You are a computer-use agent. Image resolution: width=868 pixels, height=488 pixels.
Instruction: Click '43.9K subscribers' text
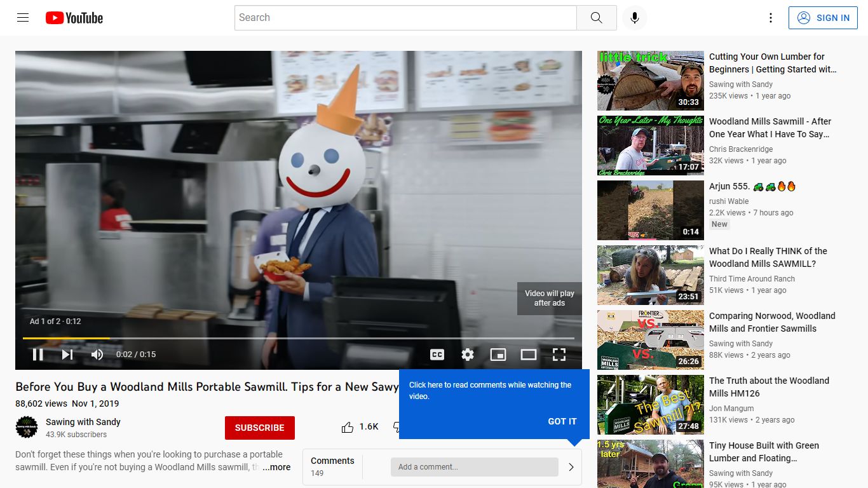point(76,435)
